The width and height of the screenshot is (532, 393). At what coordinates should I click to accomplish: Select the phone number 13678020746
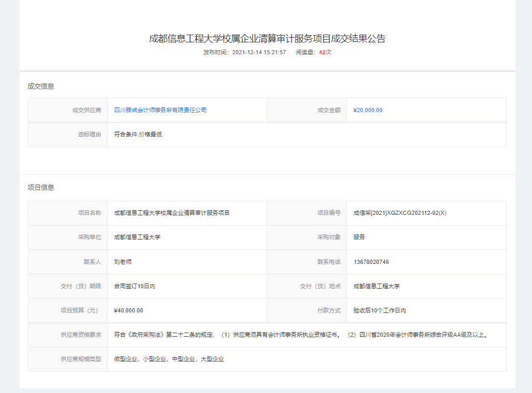(x=371, y=262)
